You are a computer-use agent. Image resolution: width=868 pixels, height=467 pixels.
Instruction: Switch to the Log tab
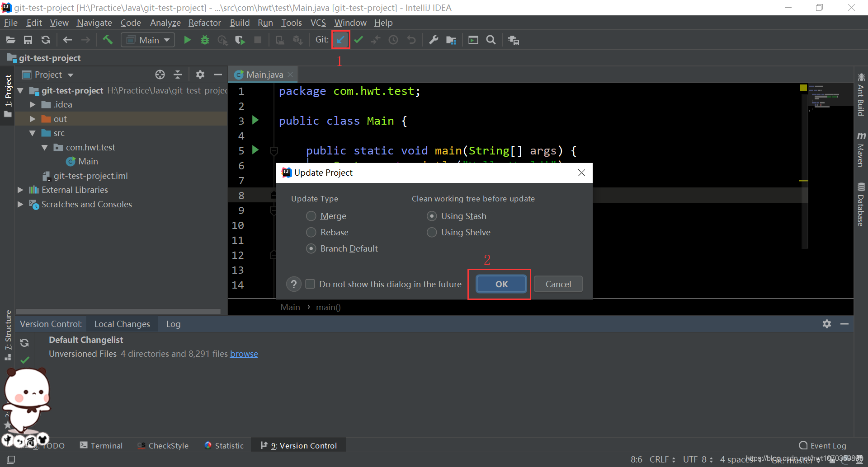click(173, 324)
